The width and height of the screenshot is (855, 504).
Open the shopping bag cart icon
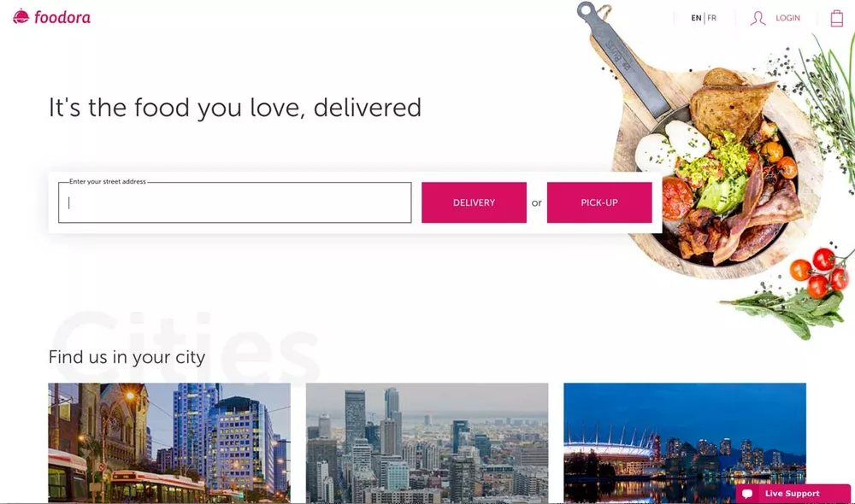click(836, 18)
